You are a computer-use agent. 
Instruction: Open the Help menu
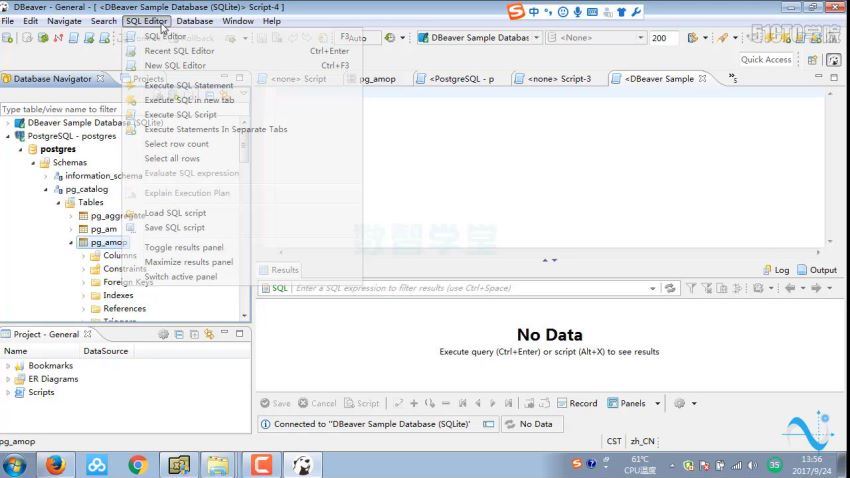[272, 21]
